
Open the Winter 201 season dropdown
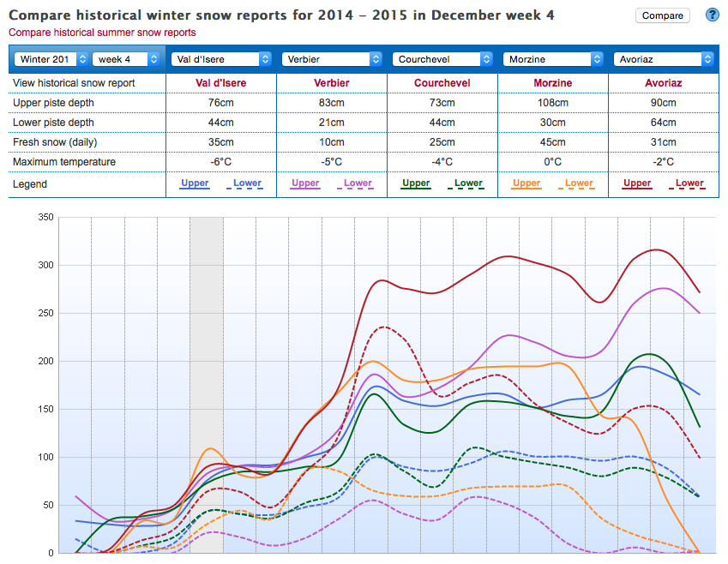[51, 59]
